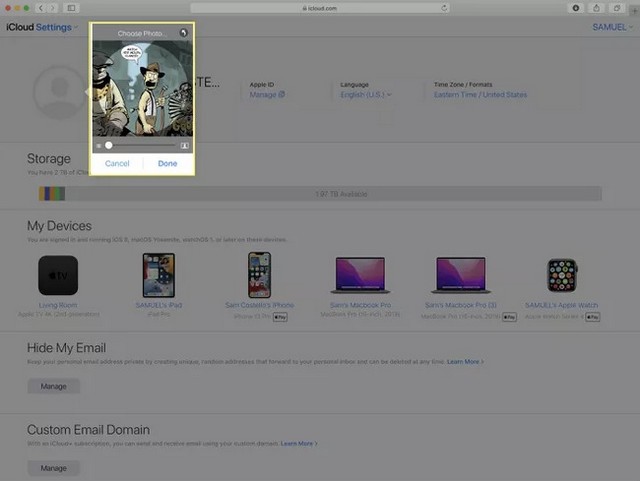Reload the icloud.com page
Image resolution: width=640 pixels, height=481 pixels.
(444, 8)
